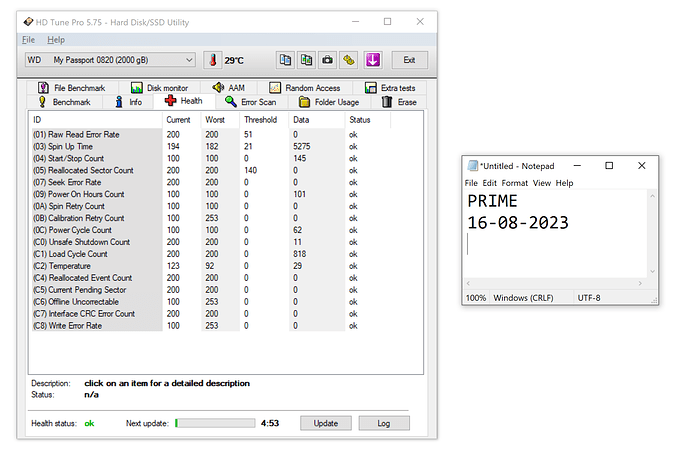Click the Exit button
Image resolution: width=690 pixels, height=473 pixels.
[409, 60]
